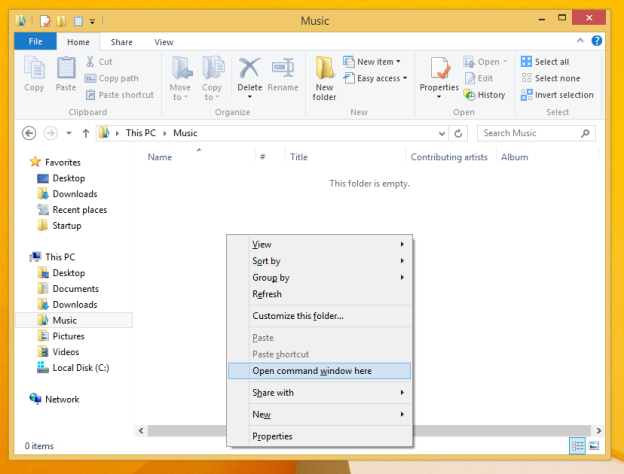Click Select all
The height and width of the screenshot is (474, 624).
point(545,62)
